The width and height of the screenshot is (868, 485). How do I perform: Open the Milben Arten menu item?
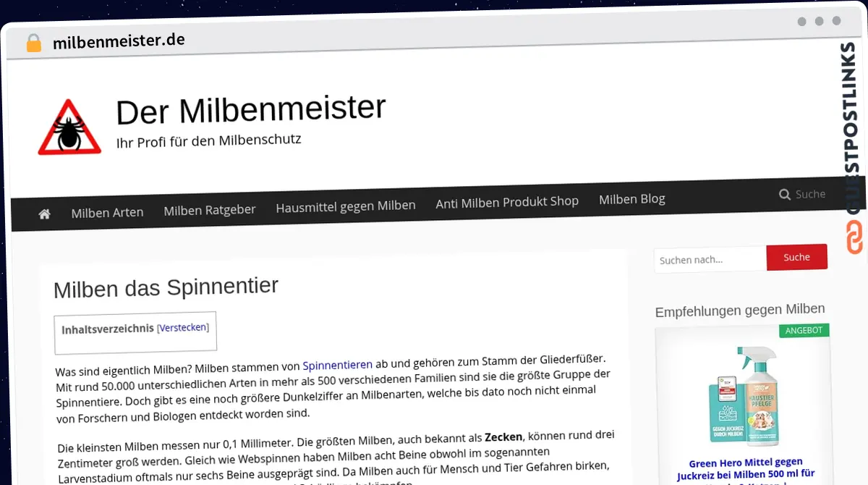107,212
